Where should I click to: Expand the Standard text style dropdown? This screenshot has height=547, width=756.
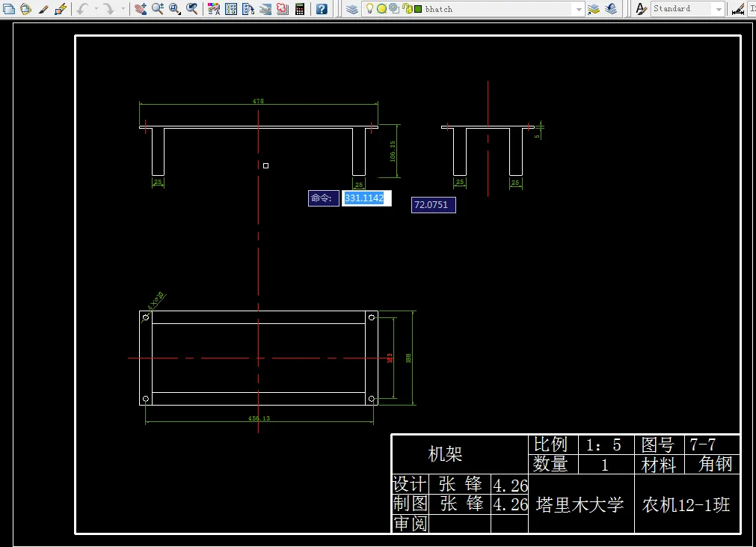[719, 9]
